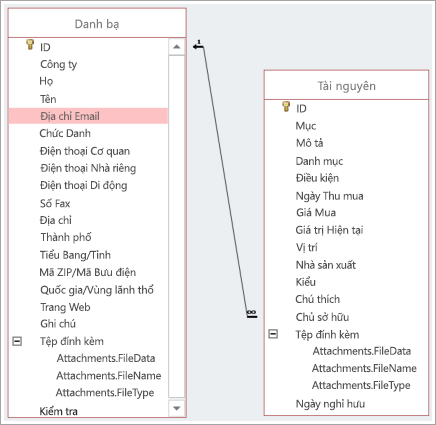Select the Ngày nghỉ hưu field
The image size is (436, 425).
tap(330, 404)
